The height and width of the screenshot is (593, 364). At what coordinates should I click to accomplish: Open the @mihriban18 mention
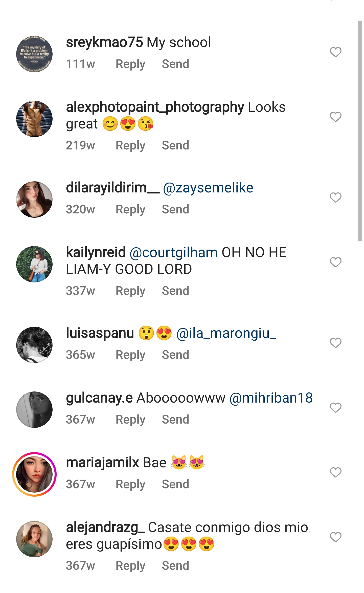click(271, 398)
